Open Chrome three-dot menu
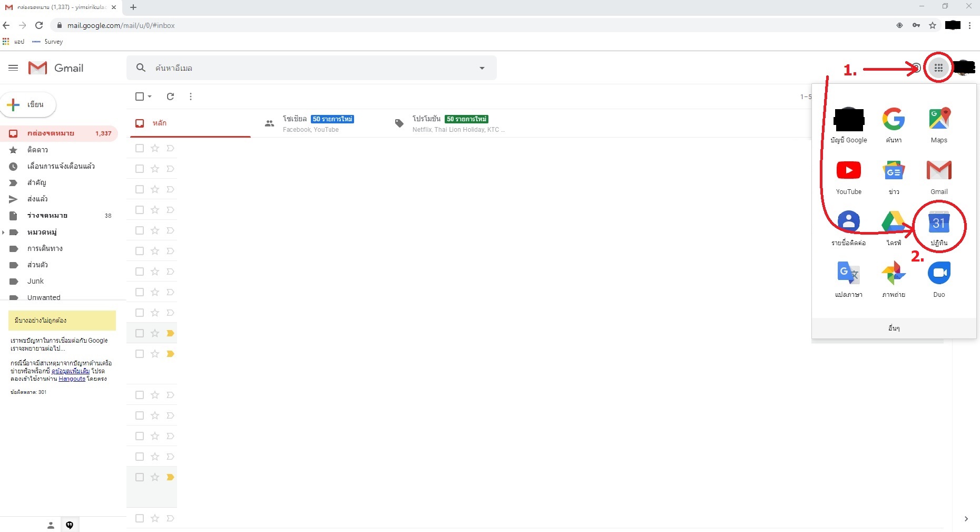The image size is (980, 532). point(969,25)
